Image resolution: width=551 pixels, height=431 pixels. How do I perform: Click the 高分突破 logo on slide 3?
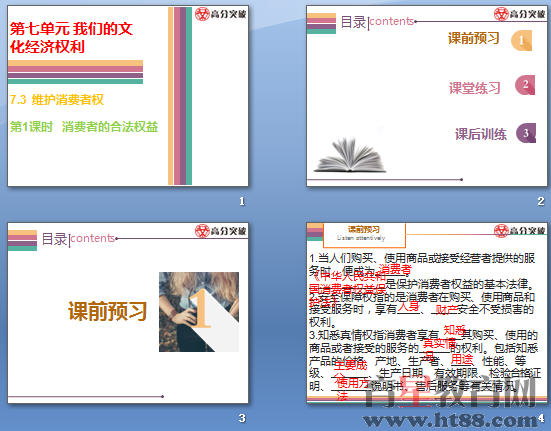[220, 231]
